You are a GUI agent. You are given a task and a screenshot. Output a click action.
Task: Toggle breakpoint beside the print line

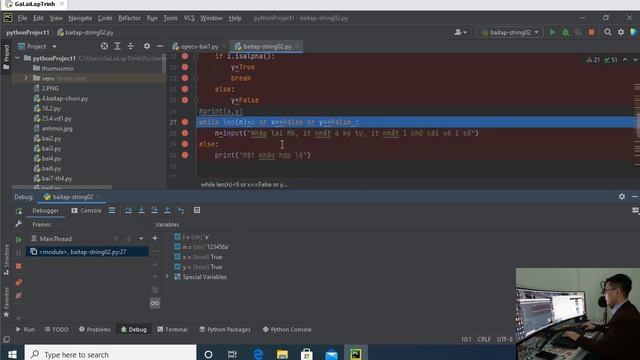(185, 155)
